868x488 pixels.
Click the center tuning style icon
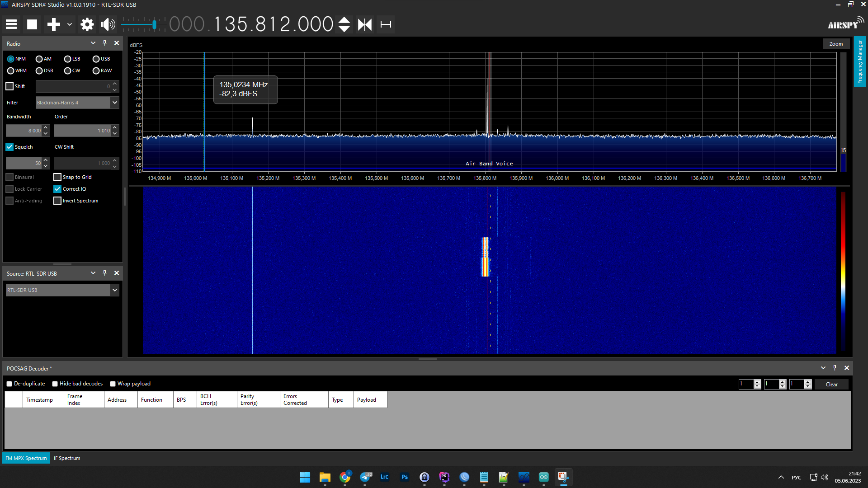point(365,24)
